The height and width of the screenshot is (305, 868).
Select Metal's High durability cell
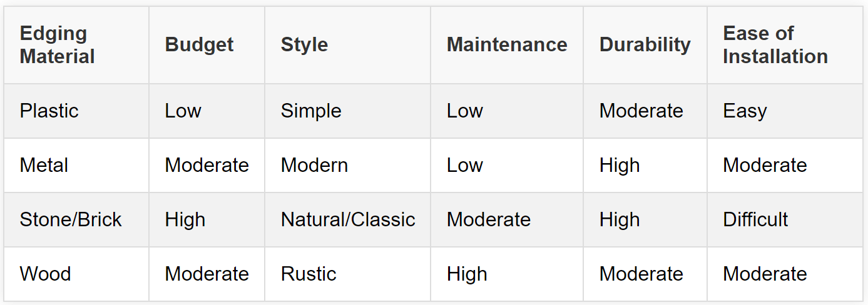(x=620, y=166)
